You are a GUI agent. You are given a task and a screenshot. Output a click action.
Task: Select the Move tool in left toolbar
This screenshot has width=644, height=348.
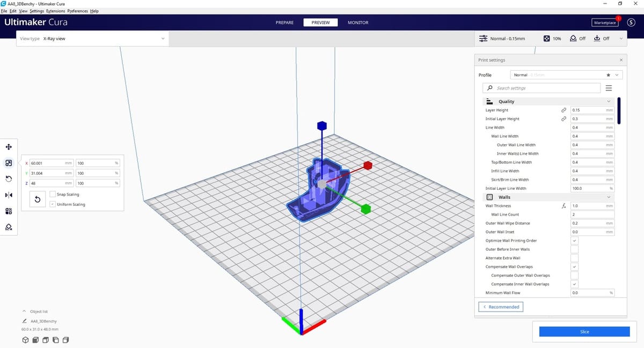(x=9, y=147)
